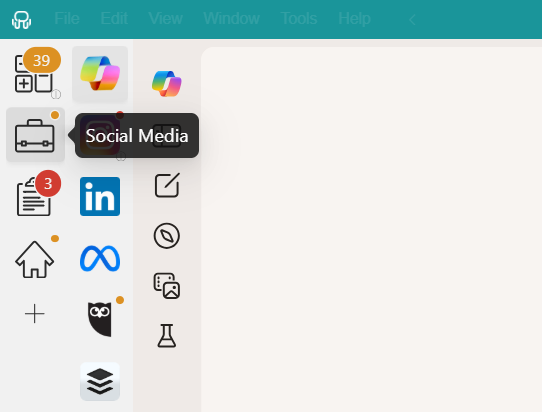
Task: Open the Labs flask icon
Action: click(x=167, y=336)
